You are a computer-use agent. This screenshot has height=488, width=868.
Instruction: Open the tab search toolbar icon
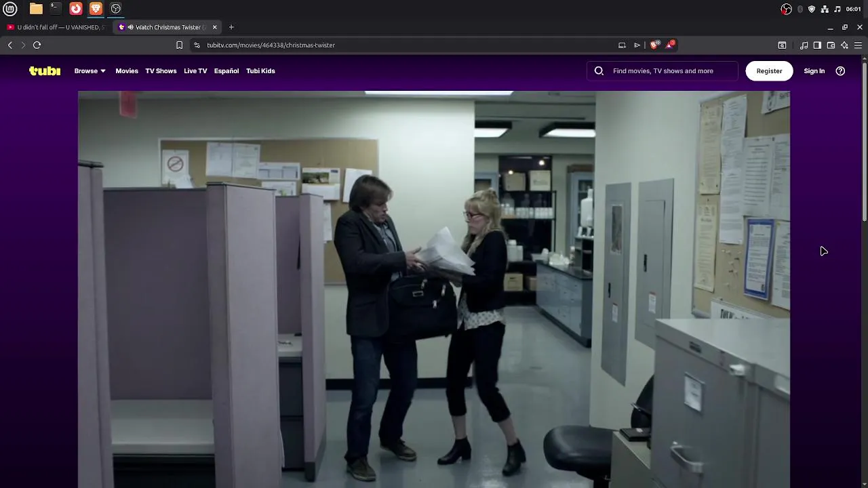point(782,45)
